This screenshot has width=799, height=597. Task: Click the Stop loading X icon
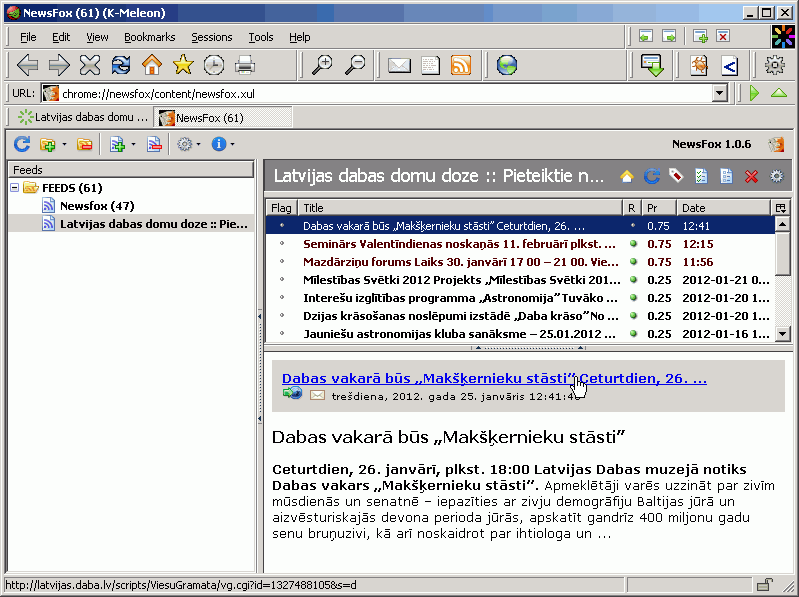pos(90,65)
